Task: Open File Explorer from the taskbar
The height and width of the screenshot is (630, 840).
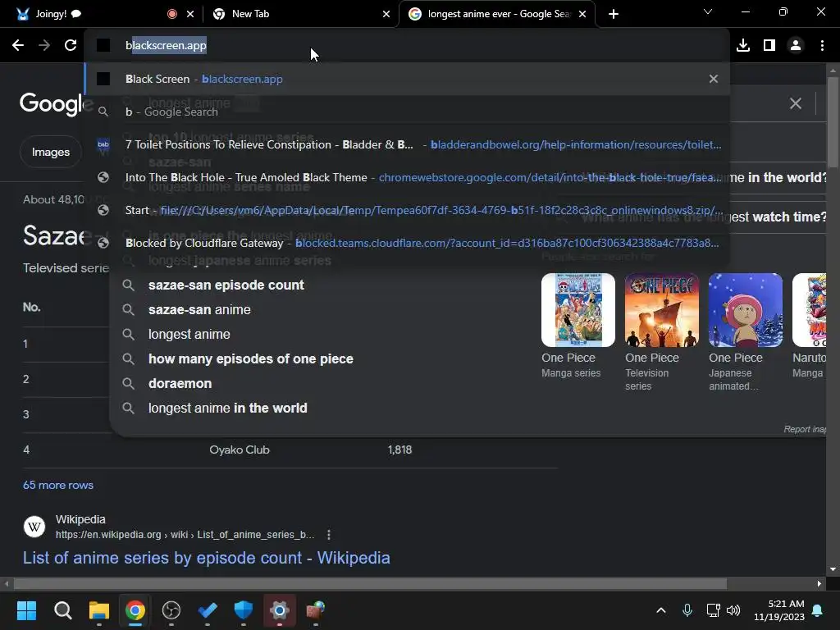Action: tap(99, 610)
